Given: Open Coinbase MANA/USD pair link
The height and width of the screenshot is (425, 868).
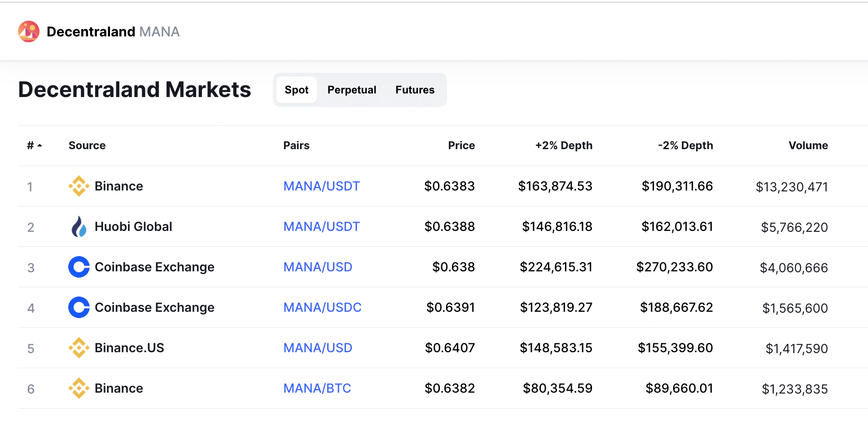Looking at the screenshot, I should point(318,267).
